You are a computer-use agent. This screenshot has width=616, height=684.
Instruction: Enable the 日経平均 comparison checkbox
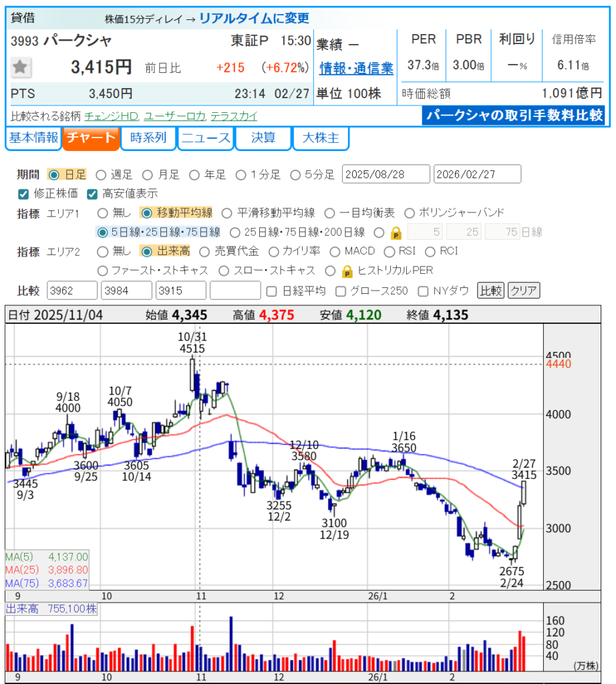(x=271, y=291)
